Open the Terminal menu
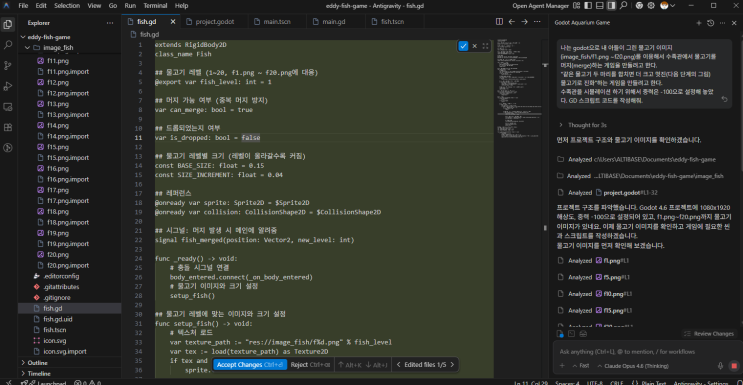The height and width of the screenshot is (385, 743). (155, 6)
